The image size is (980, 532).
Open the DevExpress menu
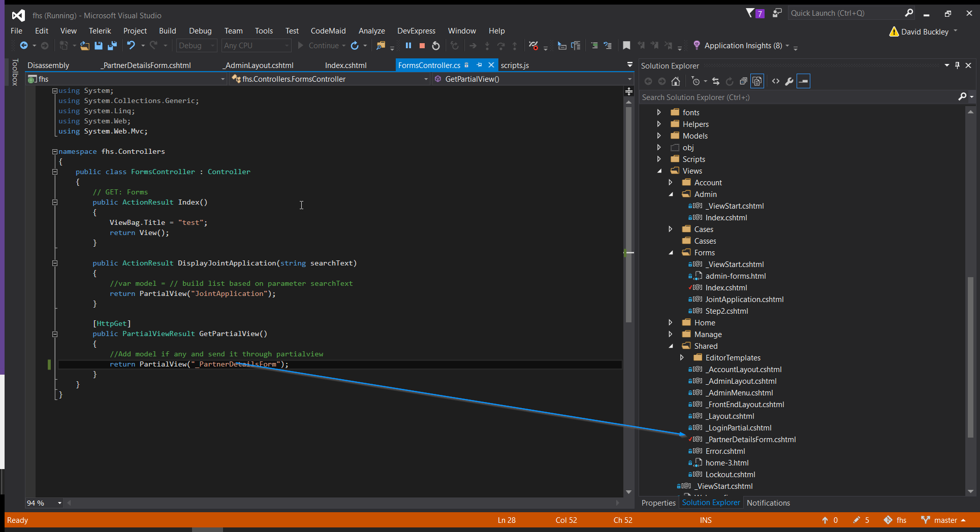click(416, 31)
